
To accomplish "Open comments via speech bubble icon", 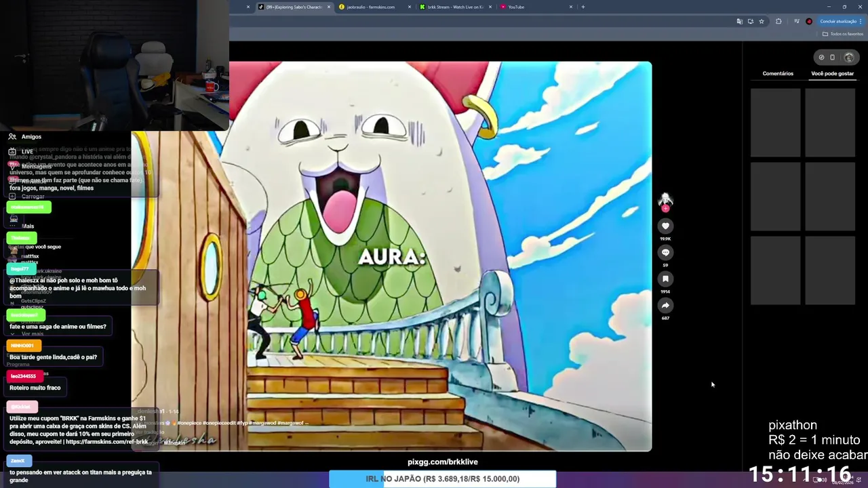I will point(665,252).
